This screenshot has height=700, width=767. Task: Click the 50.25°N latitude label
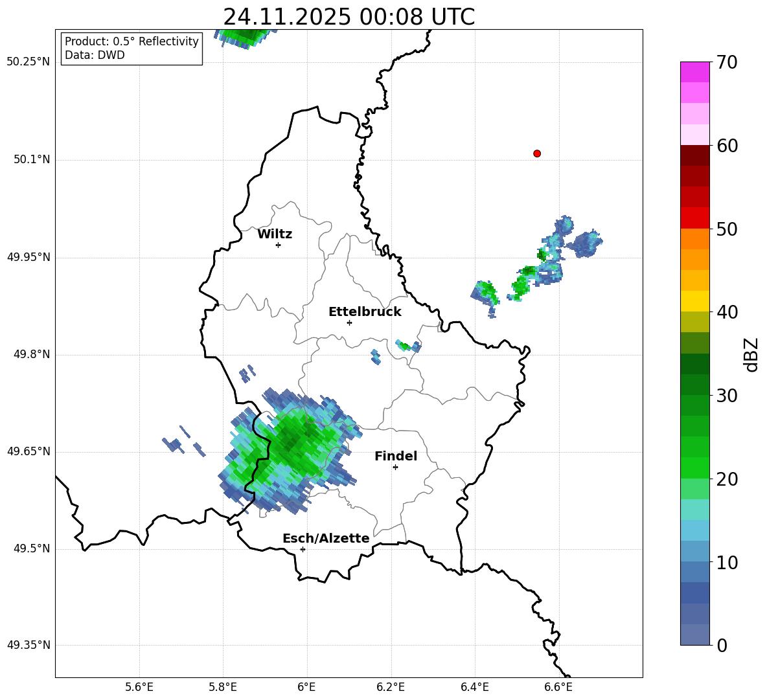click(x=29, y=62)
